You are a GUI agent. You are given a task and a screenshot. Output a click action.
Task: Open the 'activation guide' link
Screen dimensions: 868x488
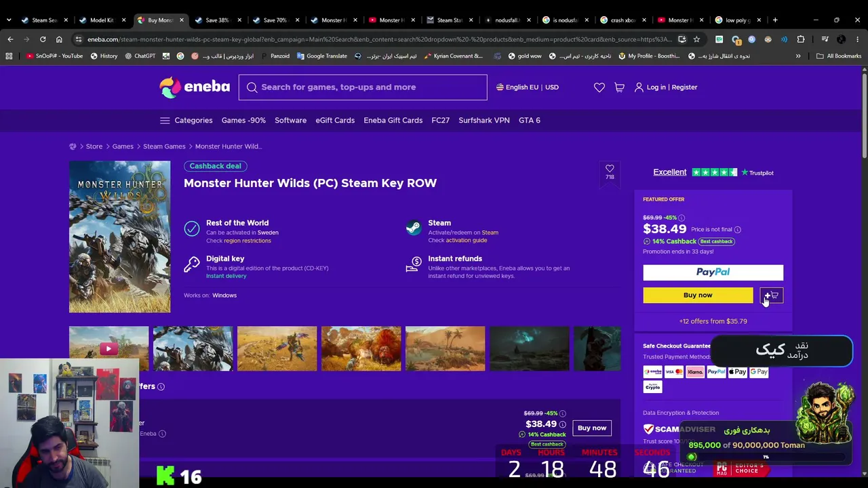click(466, 241)
